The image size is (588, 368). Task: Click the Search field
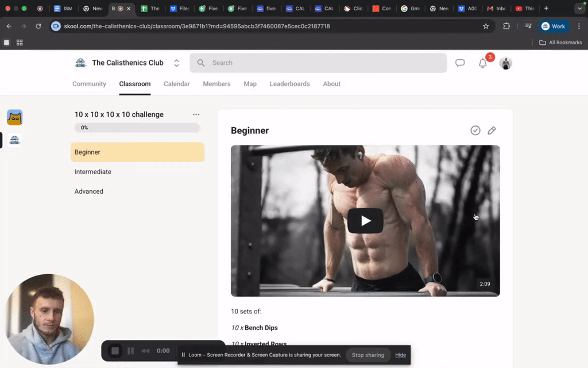tap(318, 63)
